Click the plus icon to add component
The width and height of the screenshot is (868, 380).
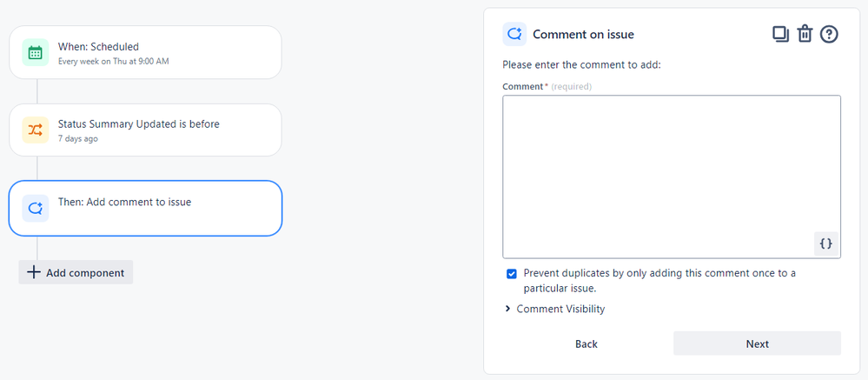click(x=33, y=272)
